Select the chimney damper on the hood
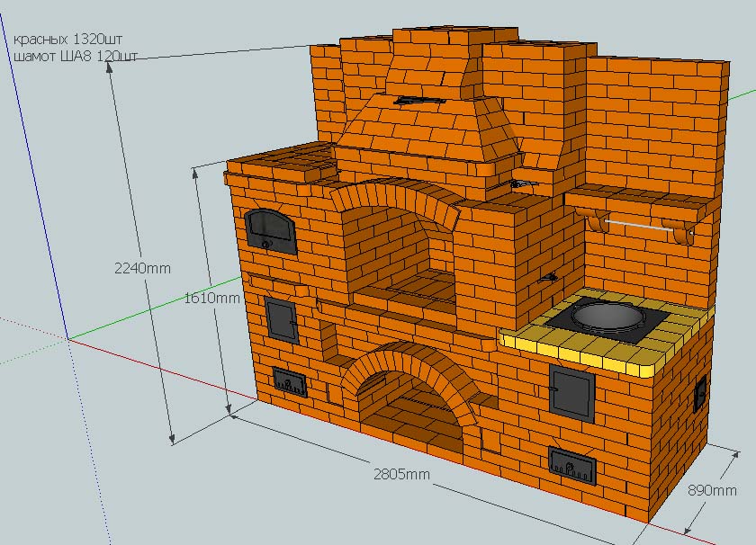This screenshot has width=756, height=545. 417,99
